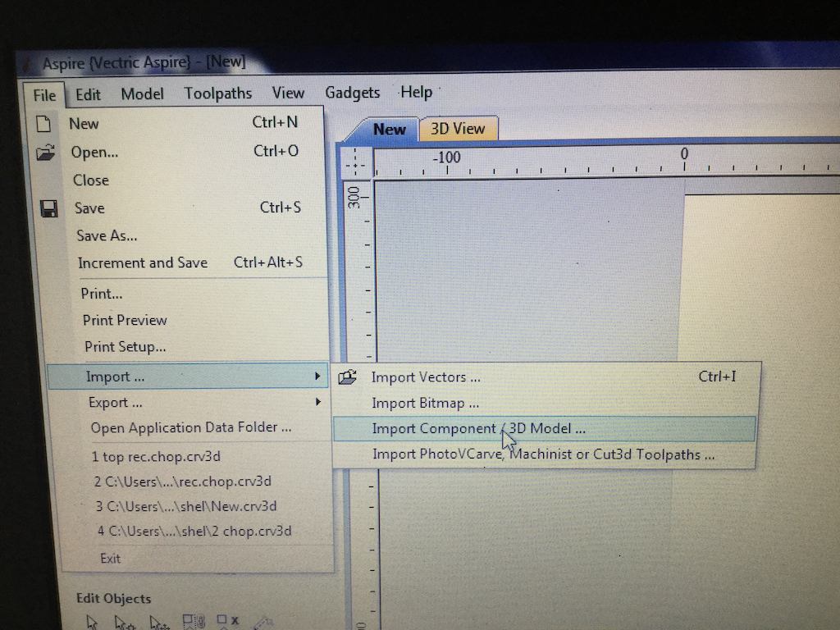Click the -100 mark on horizontal ruler
The width and height of the screenshot is (840, 630).
pyautogui.click(x=447, y=157)
